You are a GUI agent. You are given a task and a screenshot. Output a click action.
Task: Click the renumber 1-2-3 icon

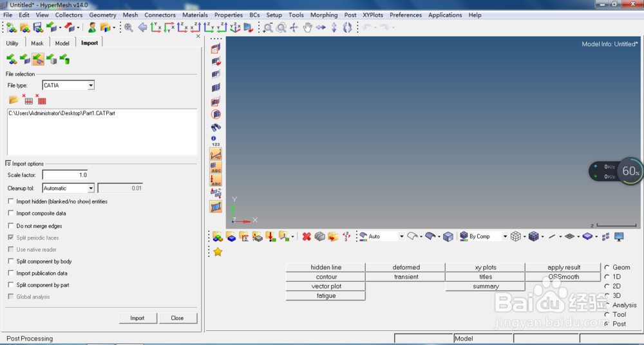pos(346,237)
